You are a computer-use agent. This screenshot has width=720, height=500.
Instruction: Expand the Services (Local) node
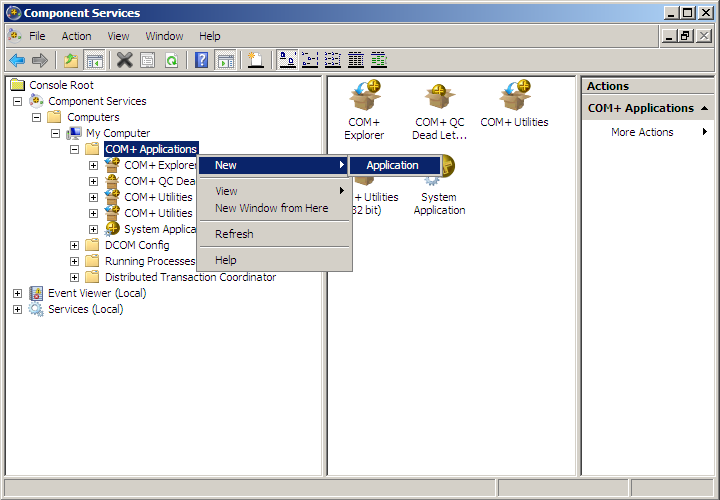17,309
